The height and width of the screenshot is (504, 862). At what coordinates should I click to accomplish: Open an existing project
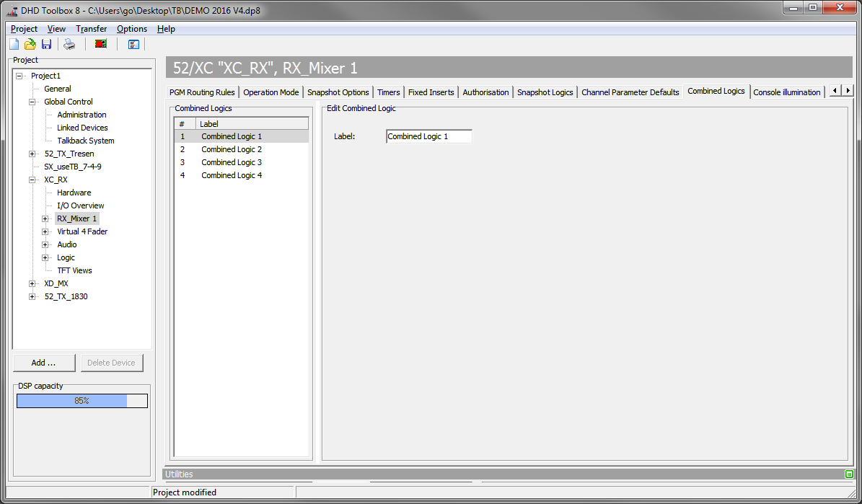(x=30, y=44)
